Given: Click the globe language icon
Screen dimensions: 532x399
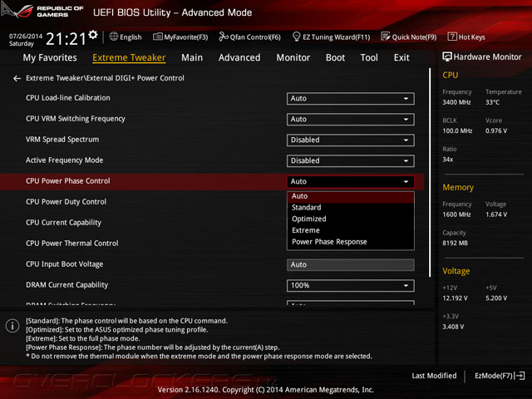Looking at the screenshot, I should coord(114,37).
